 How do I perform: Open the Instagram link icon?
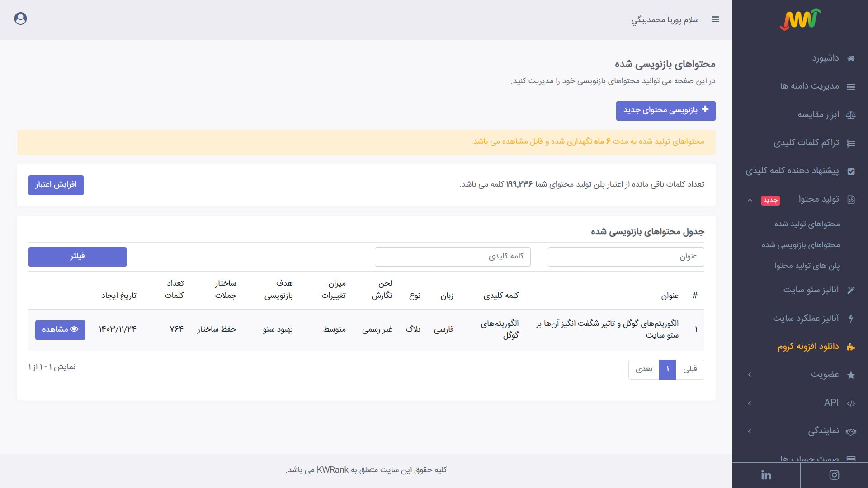[834, 475]
